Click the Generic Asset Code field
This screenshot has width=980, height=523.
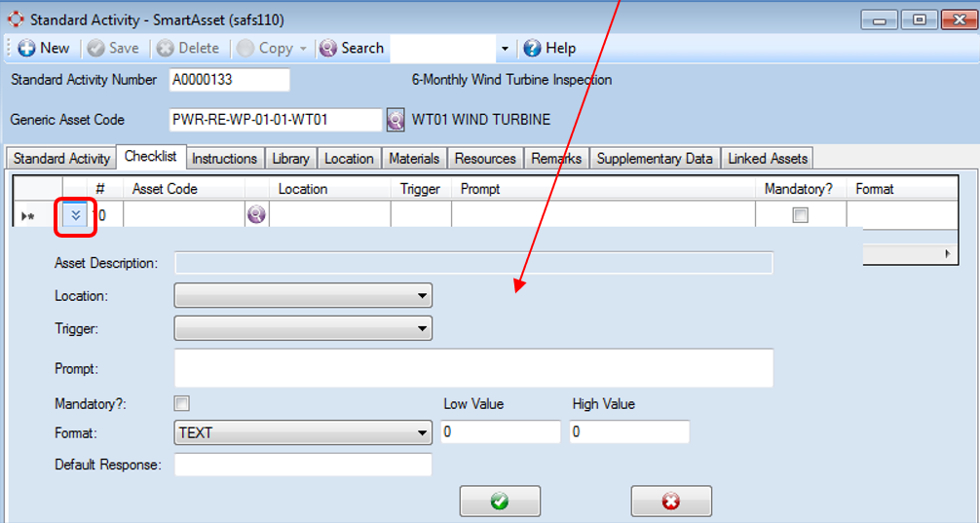(x=276, y=120)
